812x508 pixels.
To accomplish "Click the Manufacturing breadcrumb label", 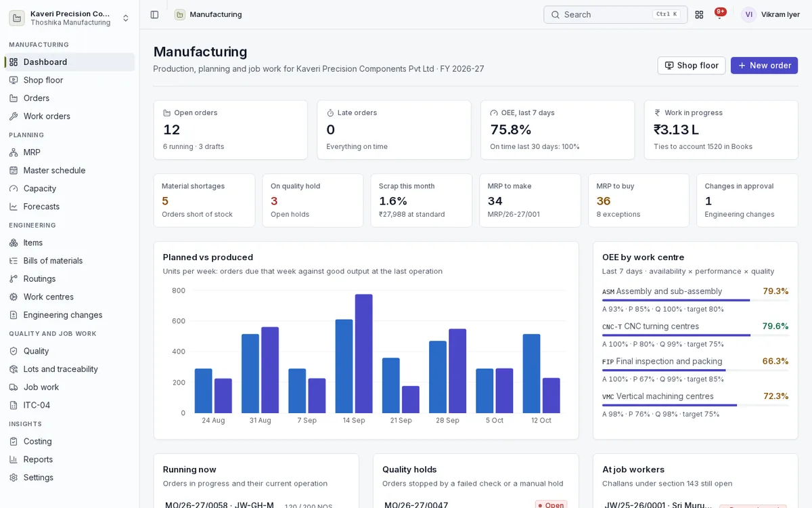I will pos(216,14).
